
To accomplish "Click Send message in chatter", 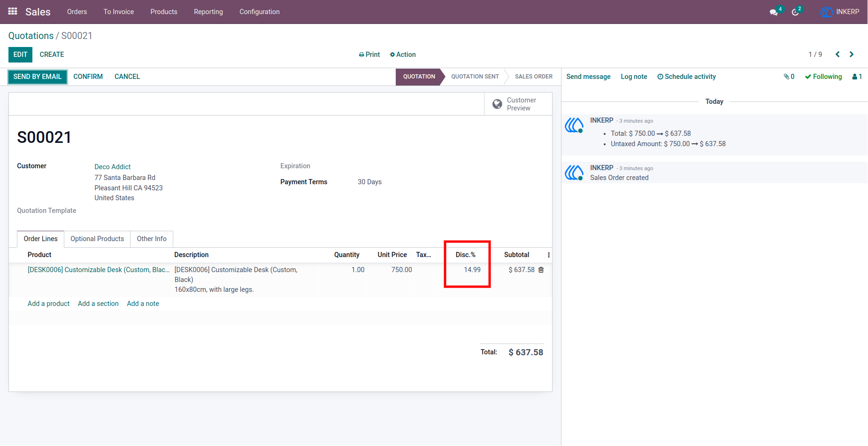I will pos(588,77).
